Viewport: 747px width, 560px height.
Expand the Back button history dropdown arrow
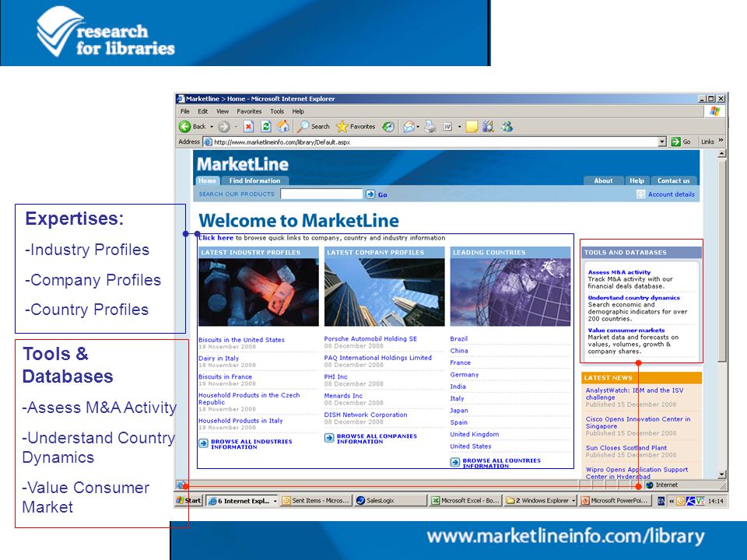point(212,127)
